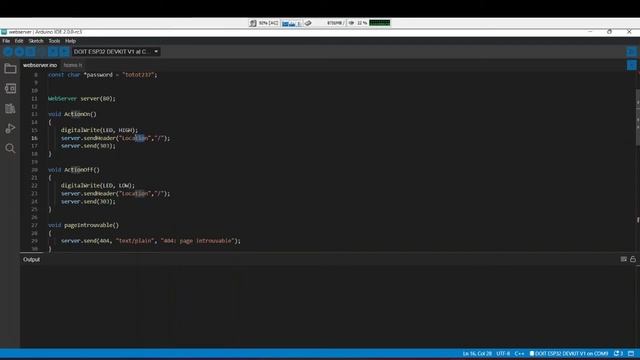Click 'server.sendHeader' on line 16
This screenshot has width=640, height=360.
89,138
